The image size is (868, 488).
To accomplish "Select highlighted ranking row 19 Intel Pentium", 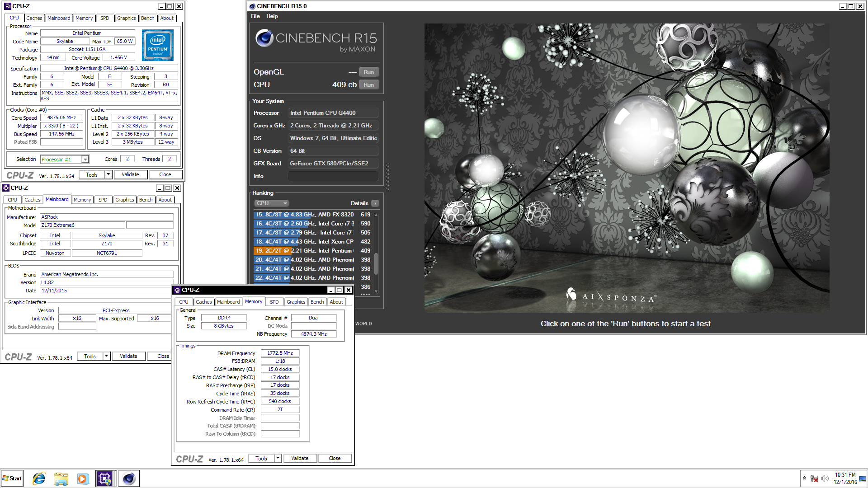I will pos(312,251).
